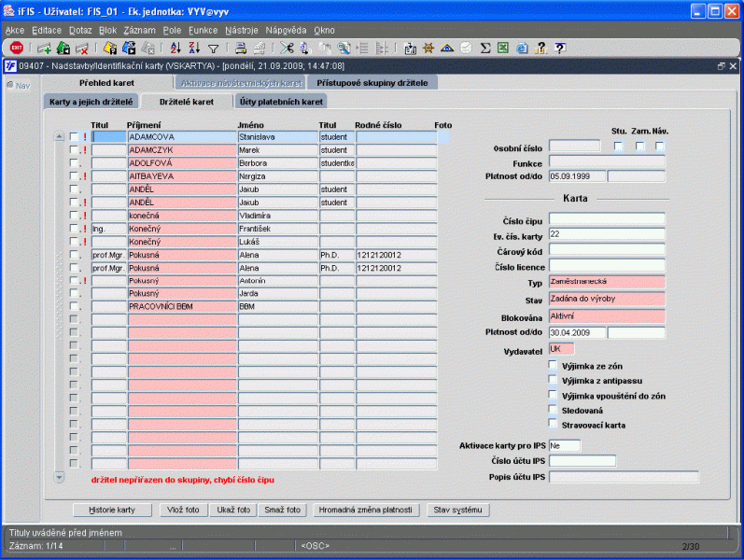Click the printer icon in toolbar
This screenshot has width=744, height=560.
click(x=241, y=48)
